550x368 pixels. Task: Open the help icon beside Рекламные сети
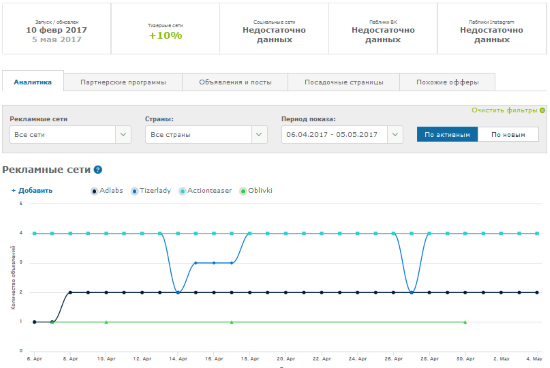click(98, 170)
